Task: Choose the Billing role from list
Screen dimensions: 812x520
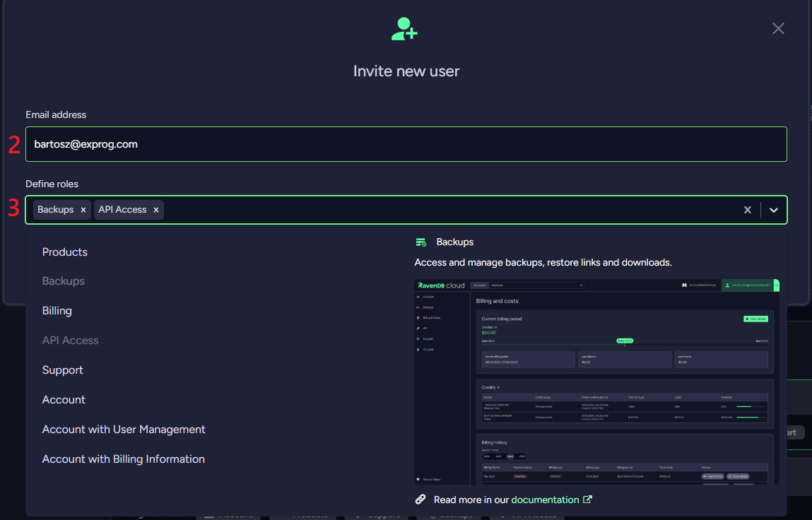Action: click(57, 311)
